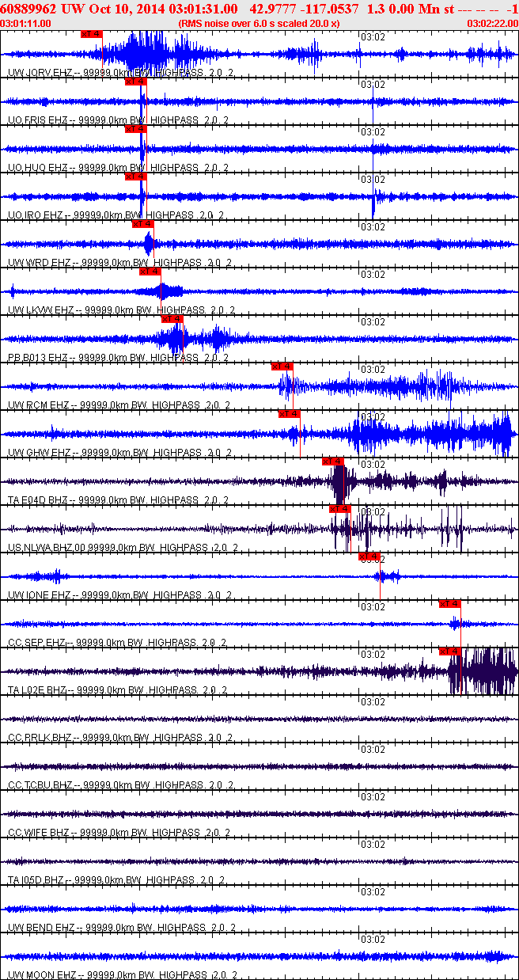Viewport: 519px width, 980px height.
Task: Click the start time 03:01:11.00 label
Action: [26, 24]
